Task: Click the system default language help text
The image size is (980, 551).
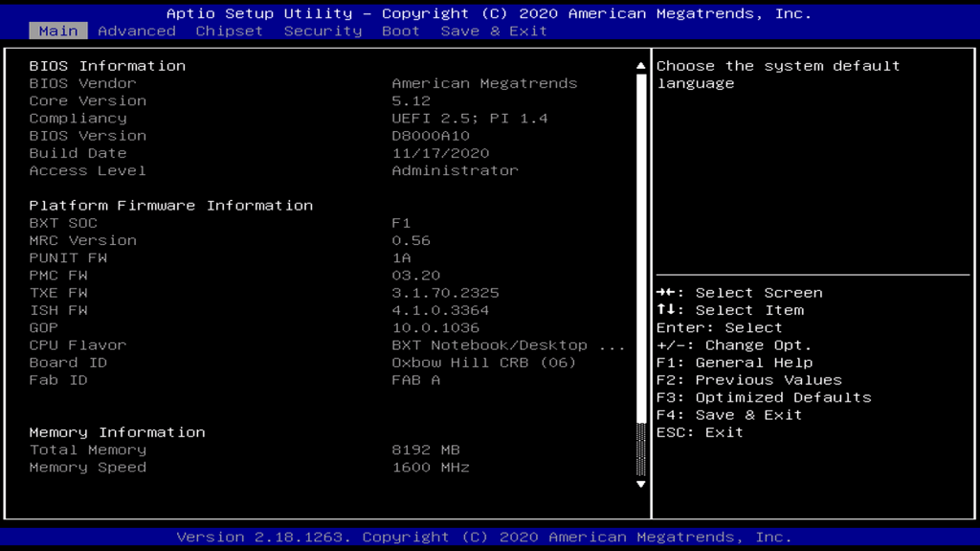Action: (778, 75)
